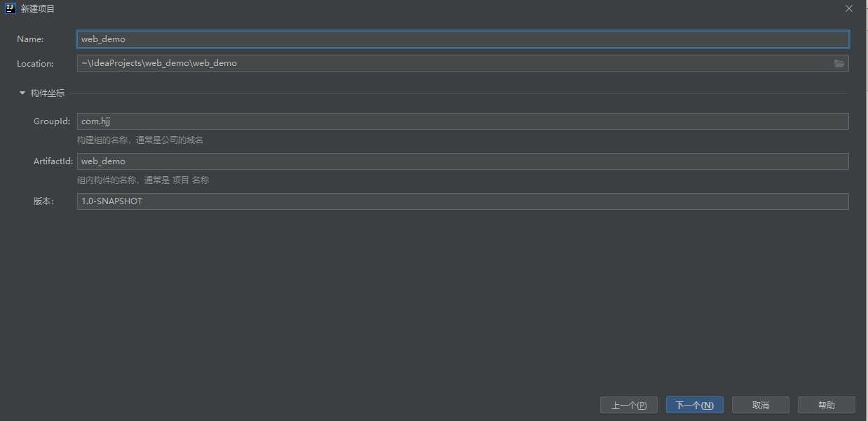Screen dimensions: 868x421
Task: Click the browse folder icon in Location field
Action: 839,64
